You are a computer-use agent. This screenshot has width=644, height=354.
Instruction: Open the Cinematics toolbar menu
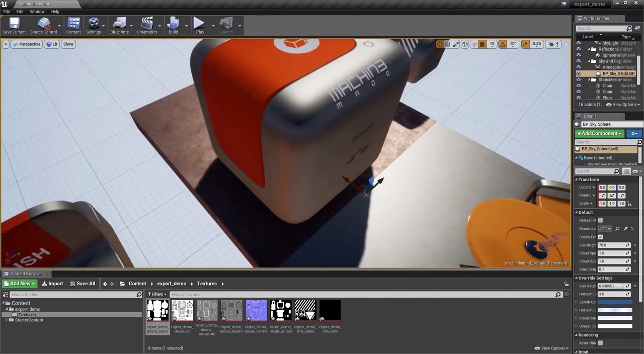coord(147,26)
